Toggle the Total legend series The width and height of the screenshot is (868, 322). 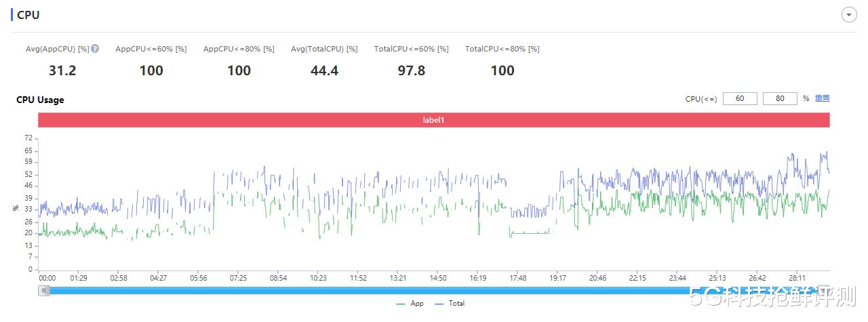[450, 304]
